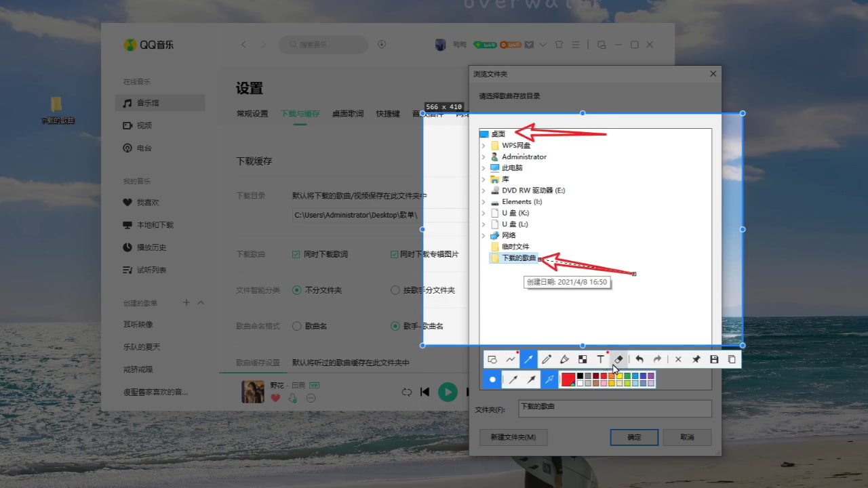Open more options for playing song
This screenshot has height=488, width=868.
tap(311, 399)
